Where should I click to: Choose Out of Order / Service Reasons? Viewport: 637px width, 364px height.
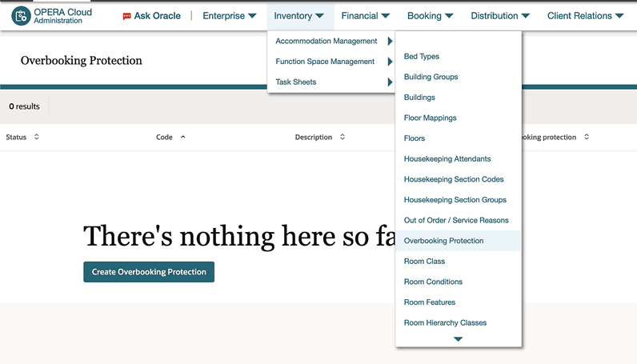tap(458, 220)
